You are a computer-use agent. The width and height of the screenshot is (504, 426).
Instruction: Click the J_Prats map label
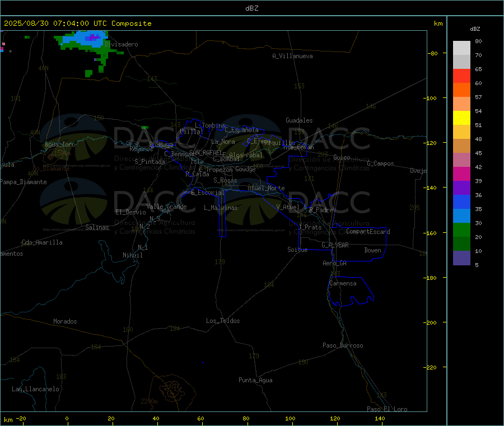310,227
